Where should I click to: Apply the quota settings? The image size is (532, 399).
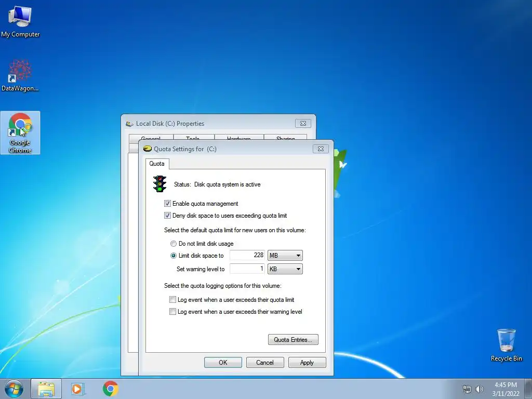click(307, 362)
